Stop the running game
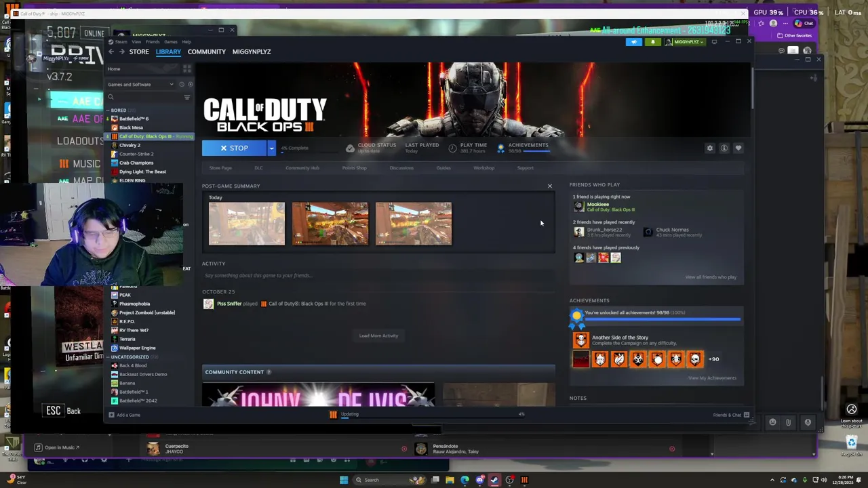The height and width of the screenshot is (488, 868). [x=235, y=148]
